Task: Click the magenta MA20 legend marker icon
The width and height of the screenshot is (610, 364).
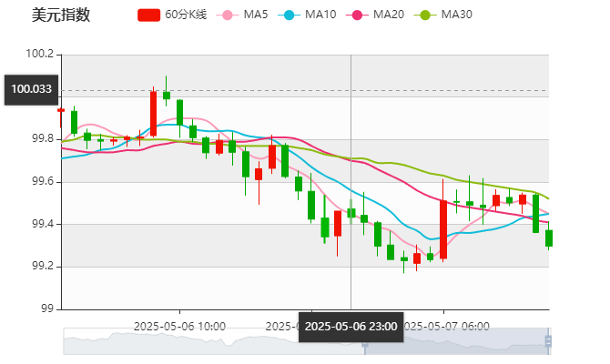Action: point(357,15)
